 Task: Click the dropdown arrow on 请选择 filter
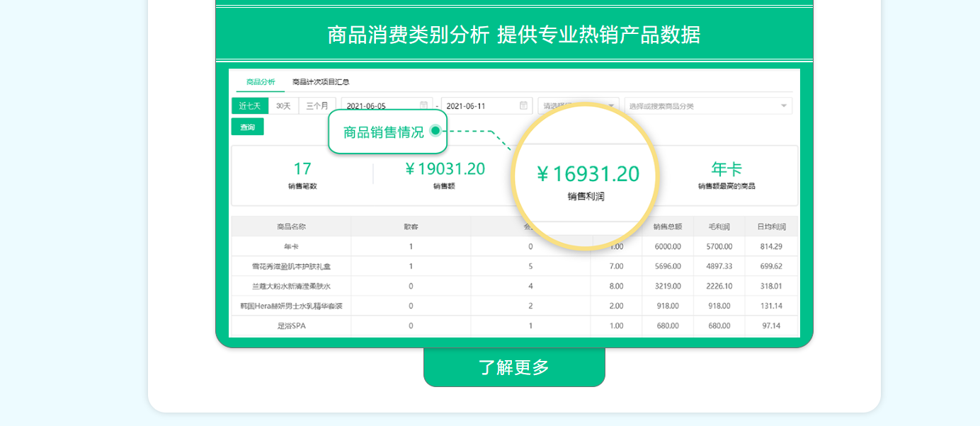coord(612,105)
